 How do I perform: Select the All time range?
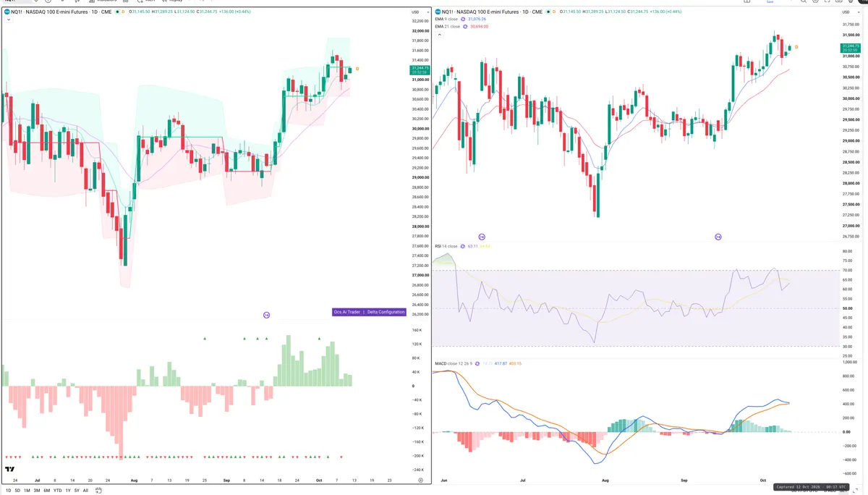(x=85, y=490)
